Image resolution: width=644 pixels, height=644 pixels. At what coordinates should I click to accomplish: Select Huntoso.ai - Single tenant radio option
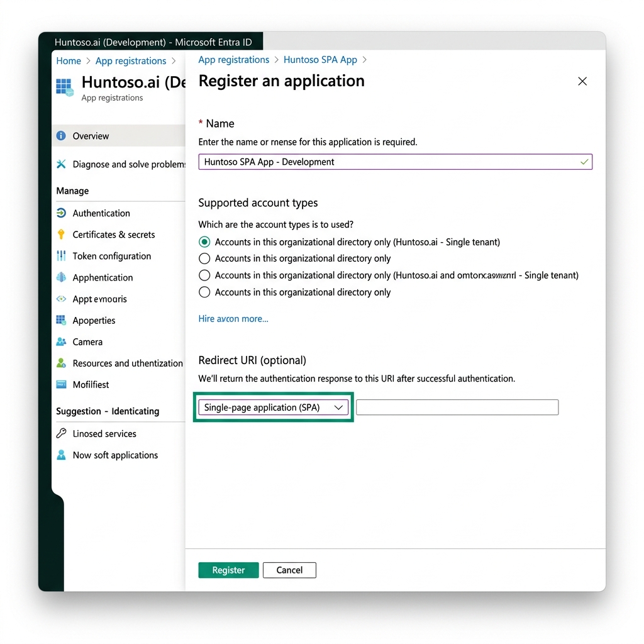point(204,242)
